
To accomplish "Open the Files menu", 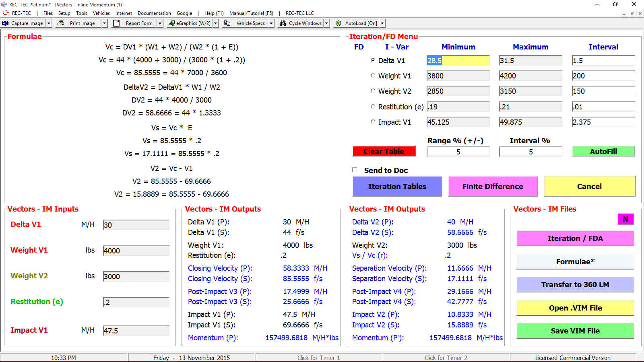I will point(48,13).
